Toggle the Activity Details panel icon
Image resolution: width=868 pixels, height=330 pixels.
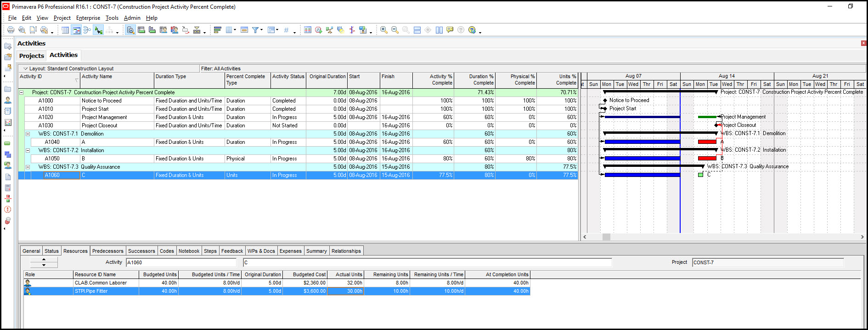pyautogui.click(x=130, y=30)
